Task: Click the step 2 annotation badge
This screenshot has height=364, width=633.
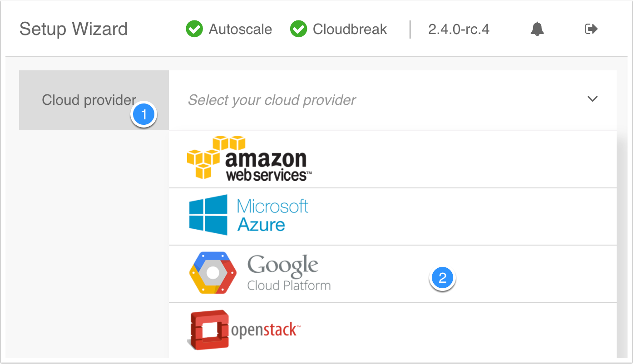Action: pyautogui.click(x=442, y=279)
